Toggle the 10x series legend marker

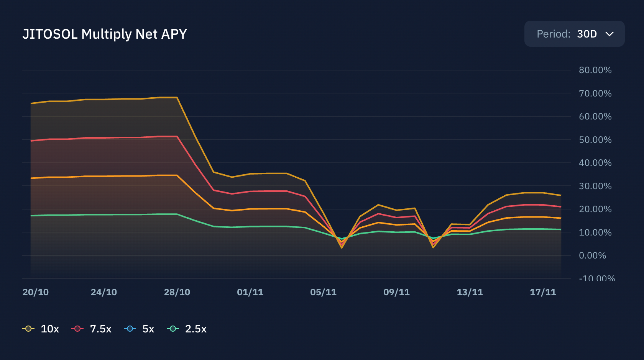tap(28, 329)
